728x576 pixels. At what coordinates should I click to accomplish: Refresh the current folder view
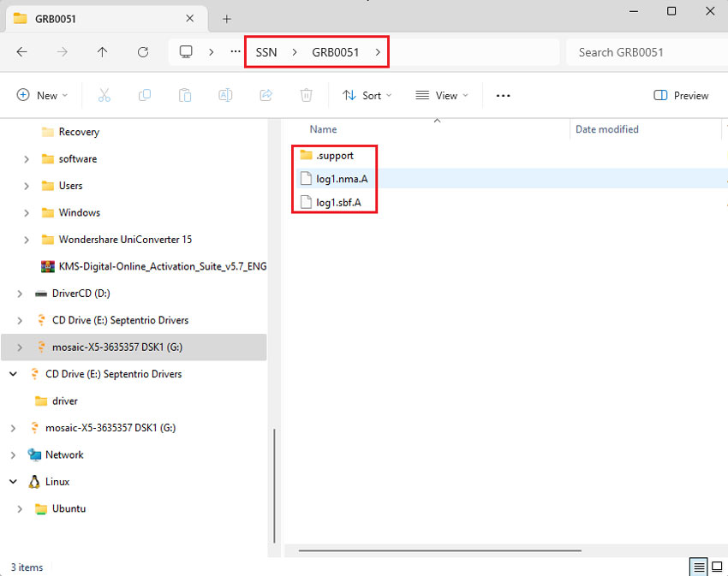143,52
